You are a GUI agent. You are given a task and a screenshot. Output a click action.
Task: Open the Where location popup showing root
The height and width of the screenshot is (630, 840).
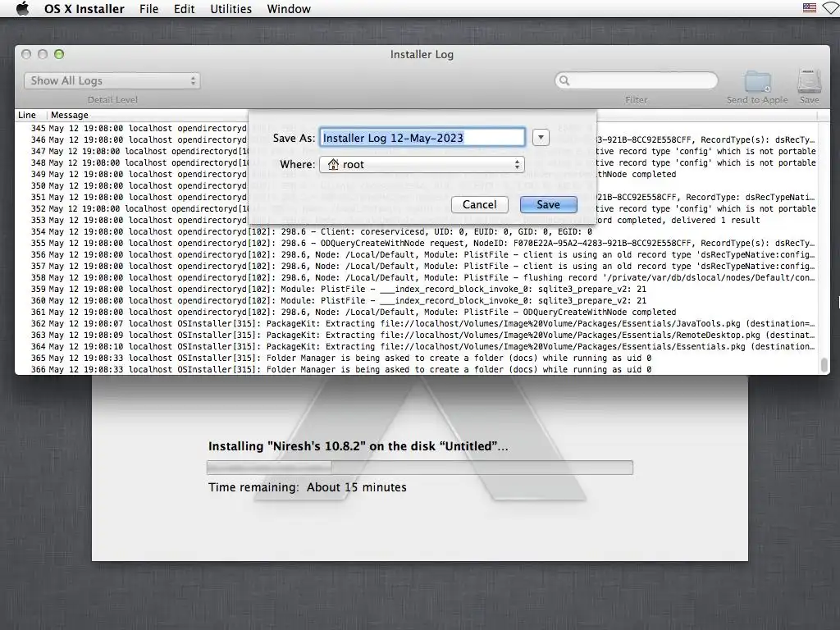(422, 164)
